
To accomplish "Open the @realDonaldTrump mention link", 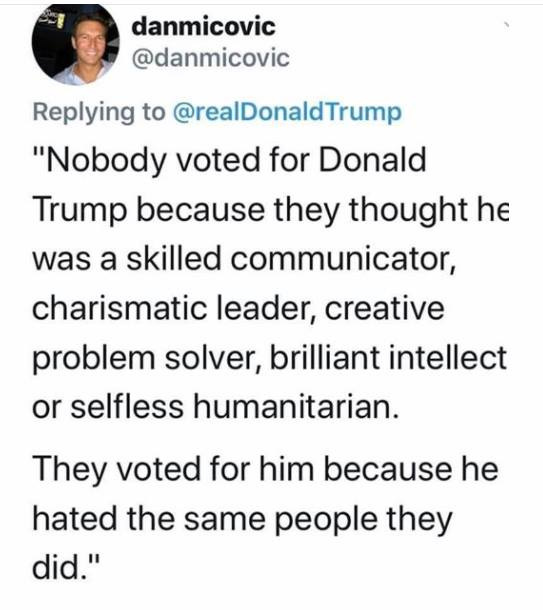I will pyautogui.click(x=286, y=112).
